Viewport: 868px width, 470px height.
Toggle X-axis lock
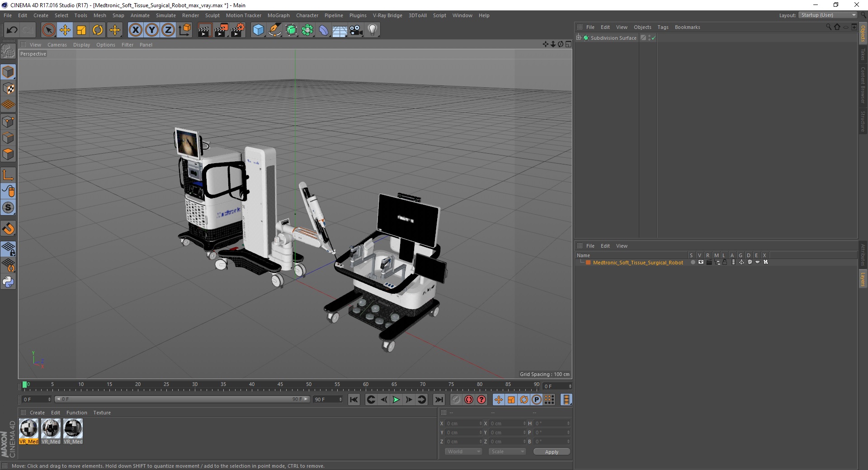pos(135,30)
